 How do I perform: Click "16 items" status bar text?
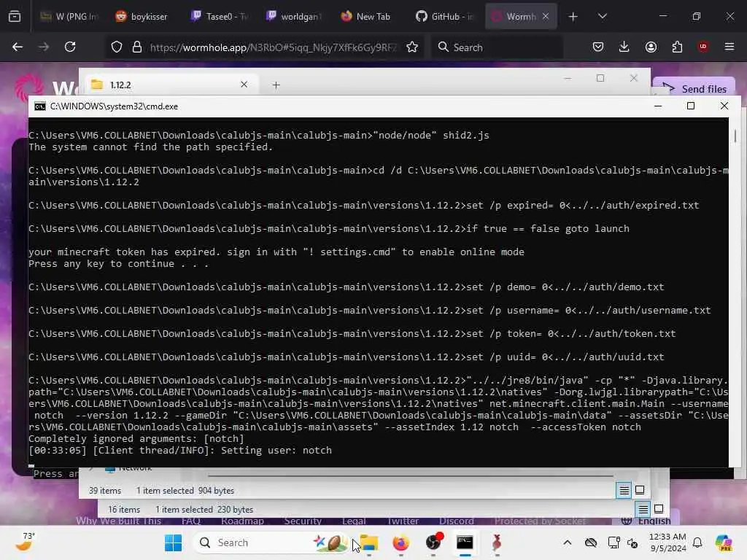124,510
